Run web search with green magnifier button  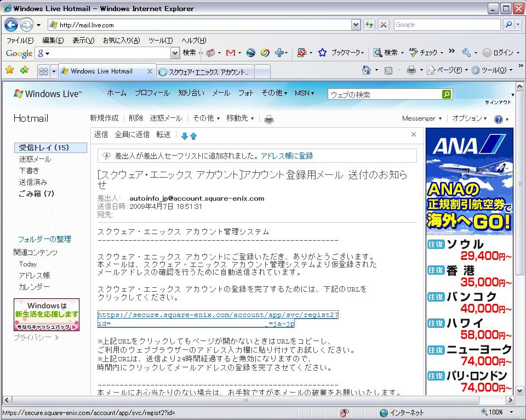[447, 94]
